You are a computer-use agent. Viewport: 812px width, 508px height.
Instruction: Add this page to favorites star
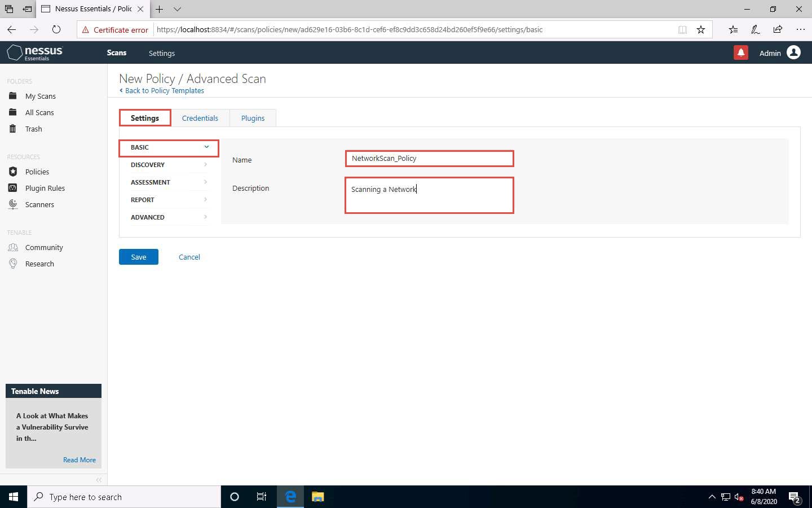[x=701, y=29]
